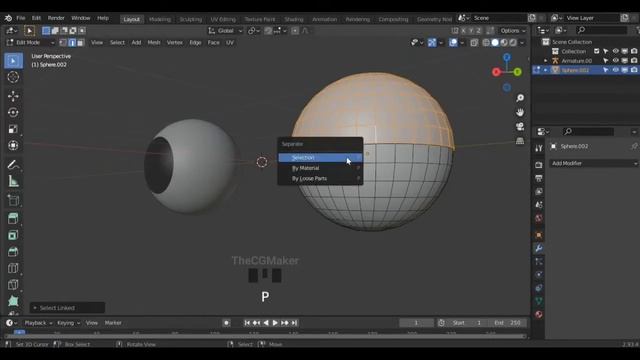Open the Material properties tab icon
Viewport: 640px width, 360px height.
click(539, 314)
